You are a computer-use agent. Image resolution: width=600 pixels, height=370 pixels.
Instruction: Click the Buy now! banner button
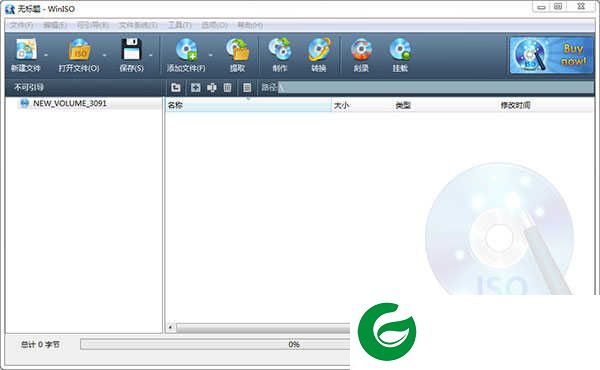click(551, 55)
